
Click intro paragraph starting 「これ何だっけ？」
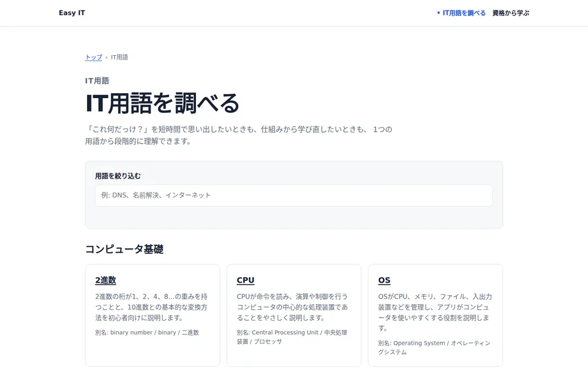pyautogui.click(x=238, y=135)
